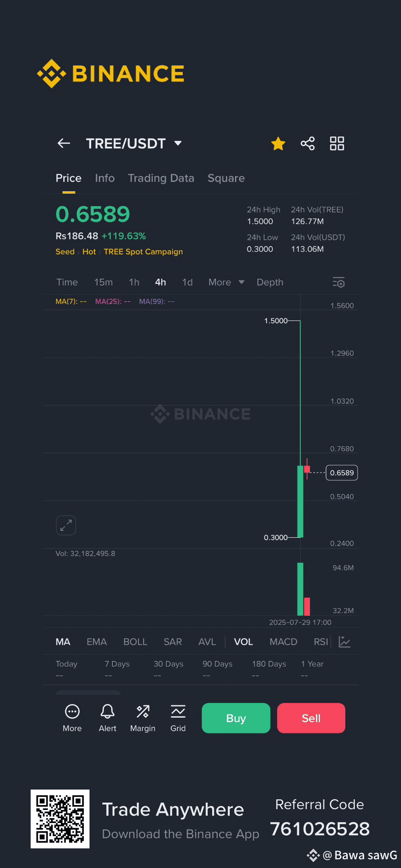Toggle the MACD indicator
The width and height of the screenshot is (401, 868).
283,642
